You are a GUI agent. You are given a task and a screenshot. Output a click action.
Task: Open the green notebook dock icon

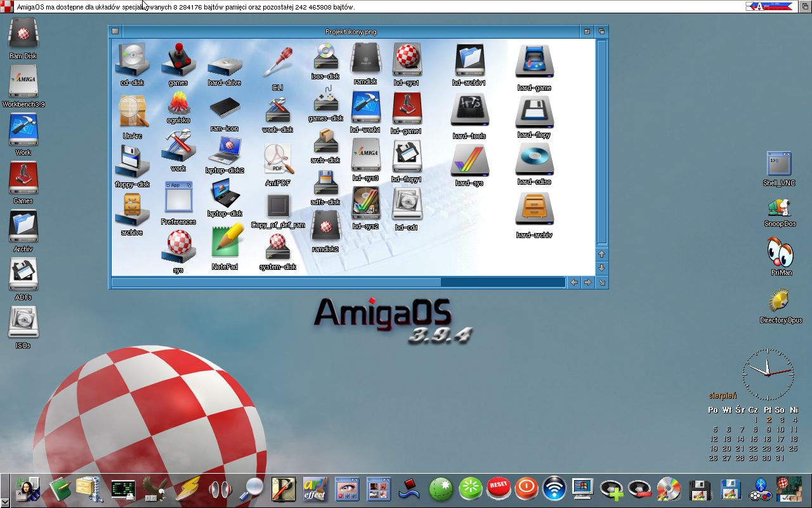tap(60, 488)
